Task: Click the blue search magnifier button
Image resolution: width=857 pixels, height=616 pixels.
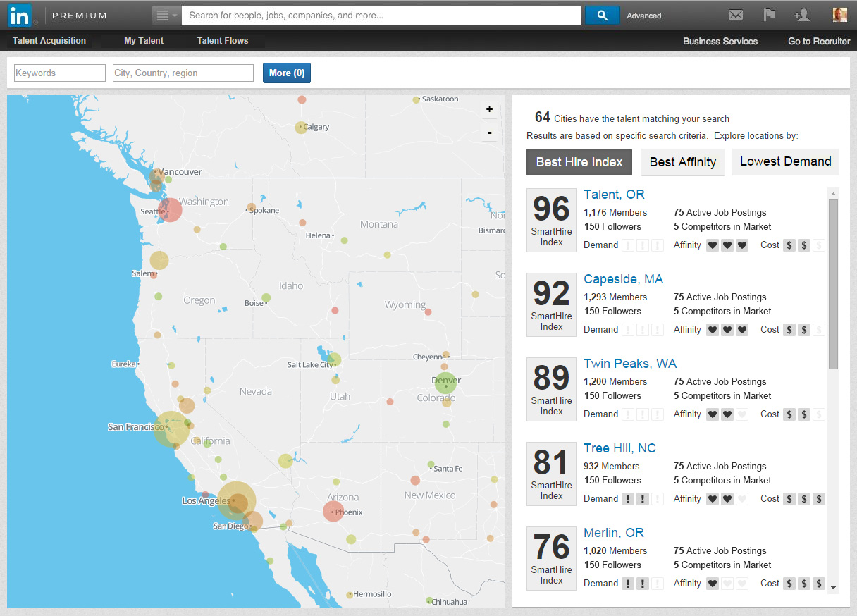Action: coord(602,15)
